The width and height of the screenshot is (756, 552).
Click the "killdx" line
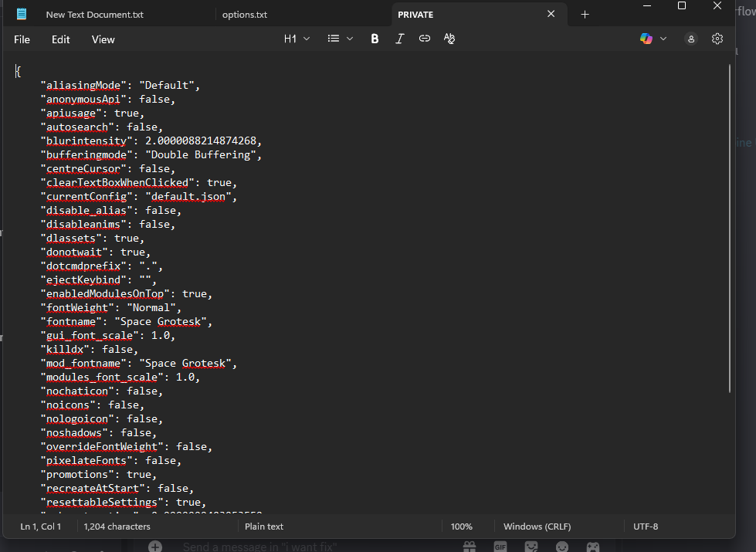pos(90,350)
